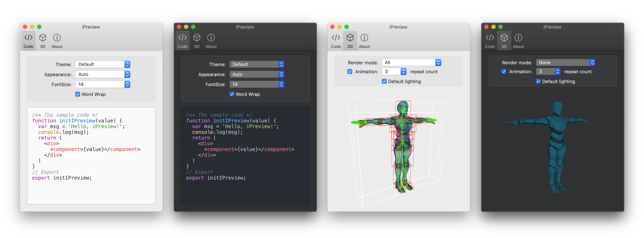This screenshot has width=644, height=238.
Task: Select the highlighted 3D tab in the dark solid-model window
Action: tap(504, 41)
